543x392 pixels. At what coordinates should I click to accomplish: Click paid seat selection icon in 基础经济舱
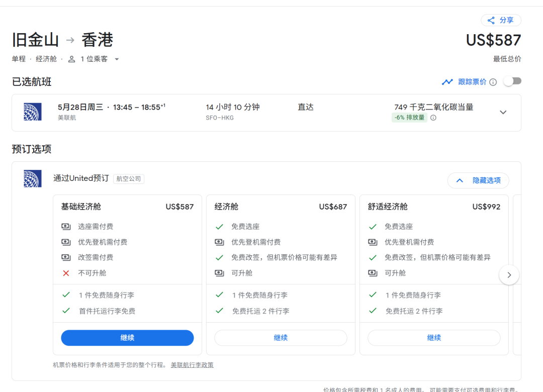pyautogui.click(x=66, y=227)
